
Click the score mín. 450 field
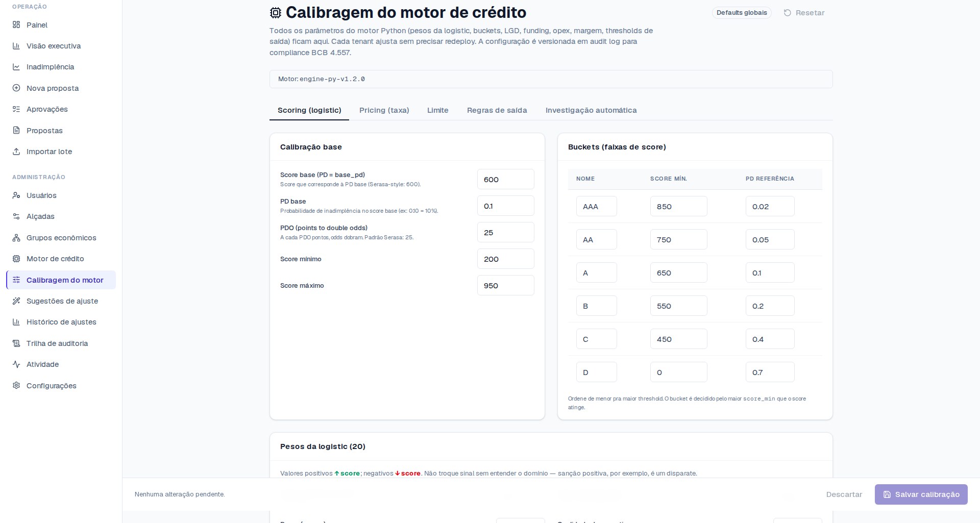click(679, 339)
